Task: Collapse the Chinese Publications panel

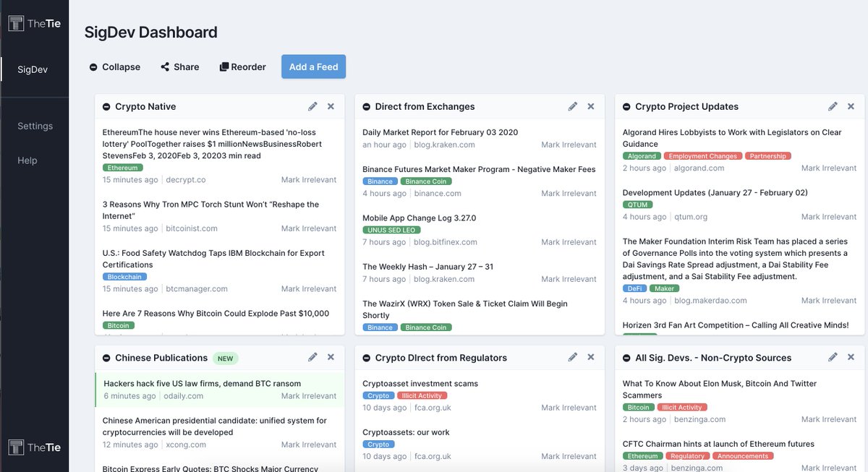Action: (106, 358)
